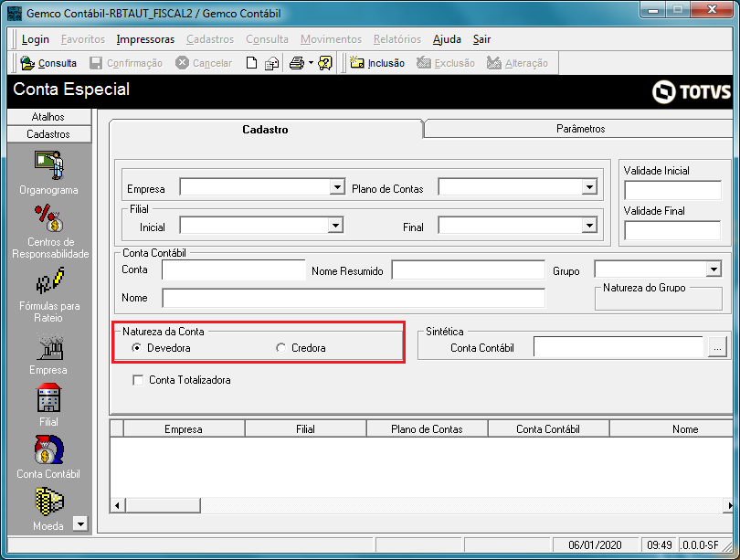Click the grid horizontal scrollbar thumb
The height and width of the screenshot is (560, 740).
point(163,505)
